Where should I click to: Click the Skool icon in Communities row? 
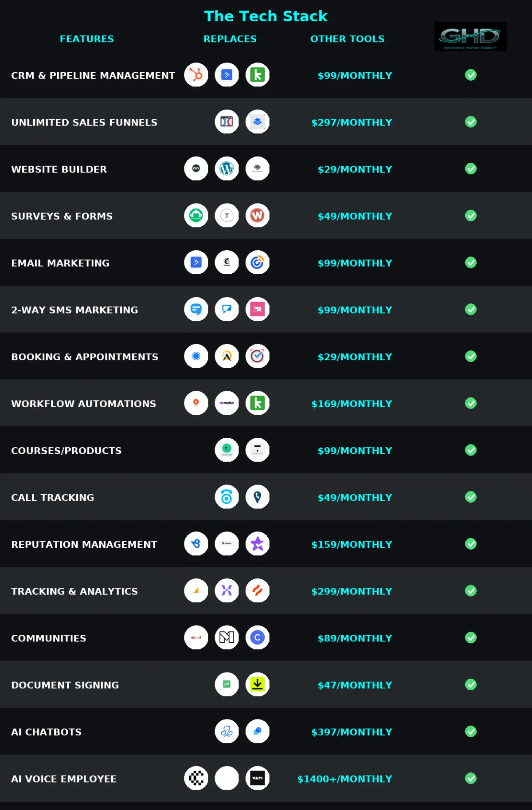196,638
